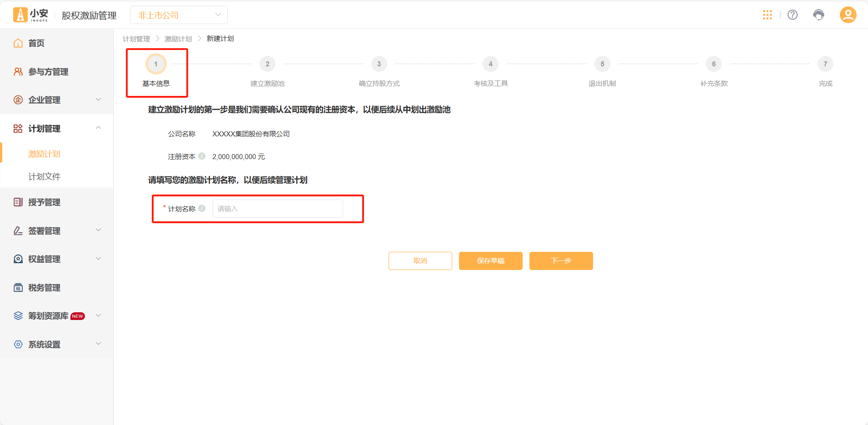This screenshot has width=868, height=425.
Task: Expand the 企业管理 menu chevron
Action: click(99, 100)
